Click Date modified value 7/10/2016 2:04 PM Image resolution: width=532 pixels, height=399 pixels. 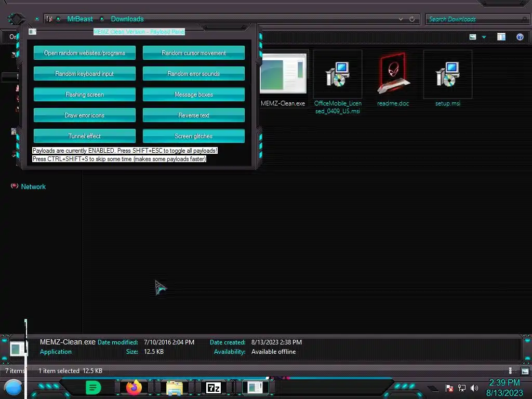click(169, 342)
